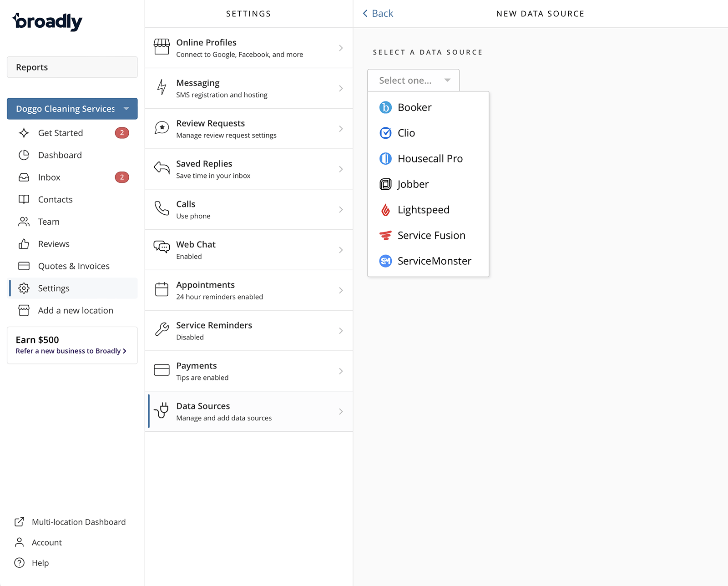This screenshot has height=586, width=728.
Task: Go Back from New Data Source
Action: click(378, 14)
